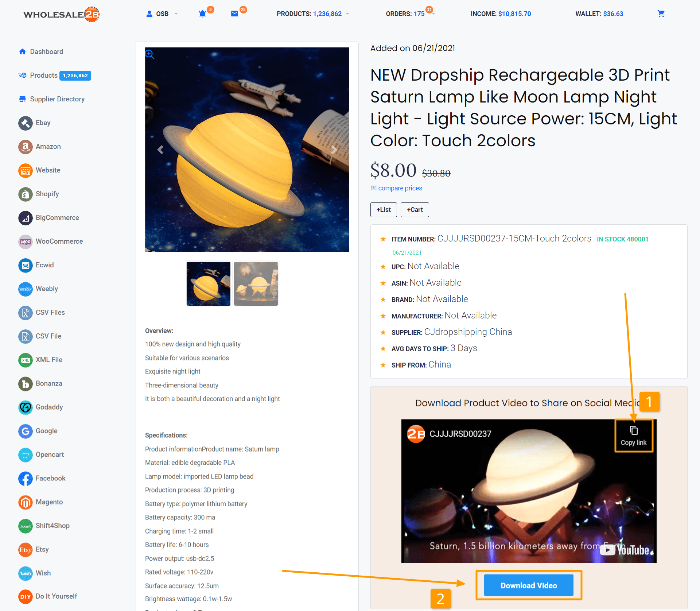Add product to list with +List

point(384,210)
